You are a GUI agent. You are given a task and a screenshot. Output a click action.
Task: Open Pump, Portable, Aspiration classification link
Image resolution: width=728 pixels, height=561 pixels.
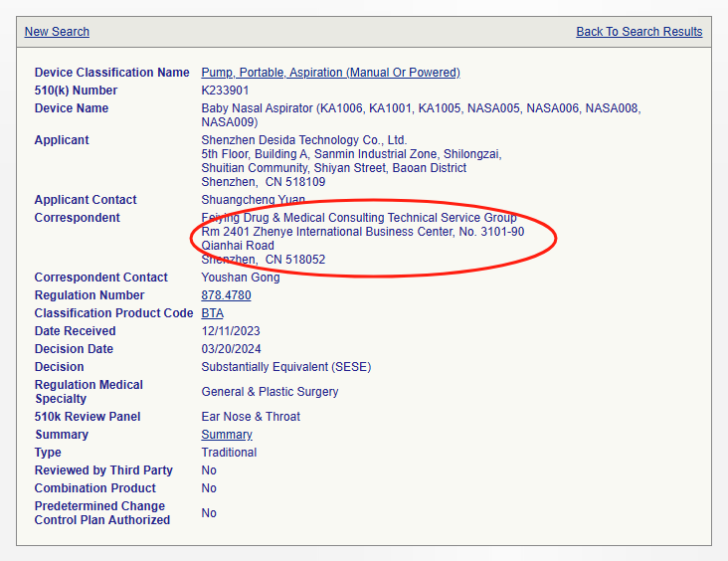(330, 73)
